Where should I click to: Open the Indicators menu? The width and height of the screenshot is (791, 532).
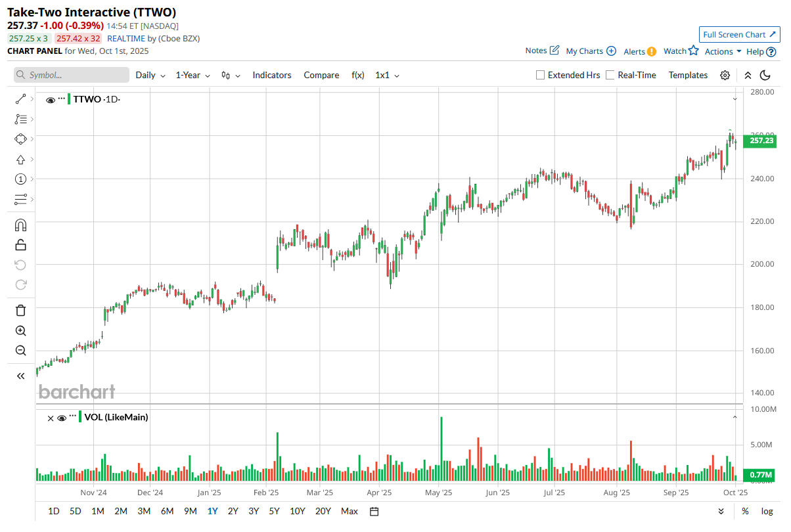[x=272, y=75]
